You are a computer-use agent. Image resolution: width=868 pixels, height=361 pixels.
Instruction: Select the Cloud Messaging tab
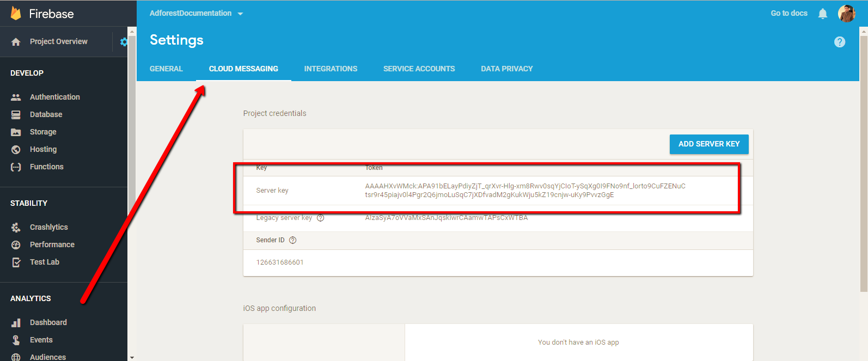pyautogui.click(x=243, y=69)
